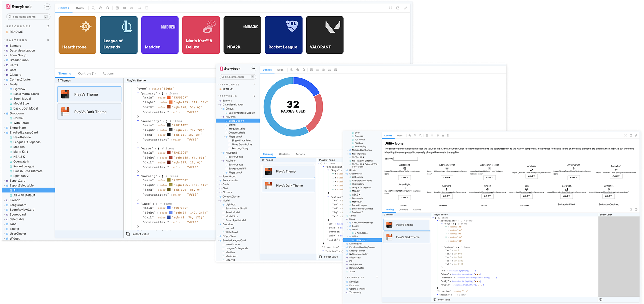Open Basic Spot Modal story in first sidebar

coord(25,108)
